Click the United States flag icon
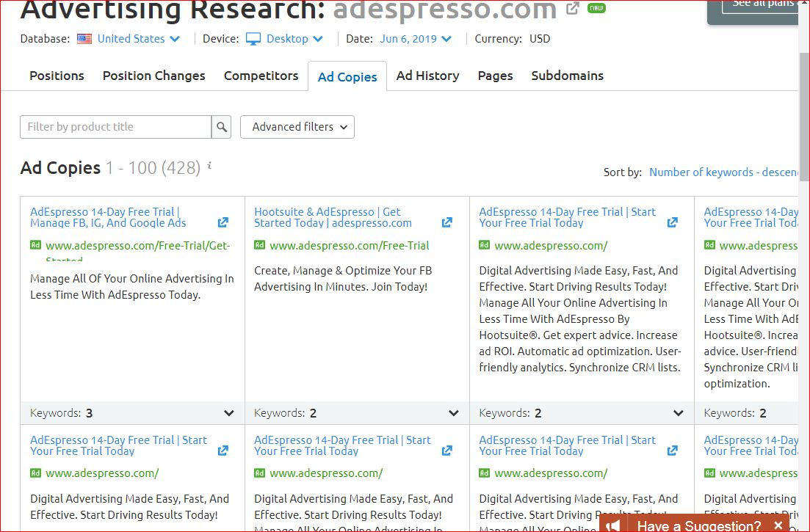This screenshot has width=810, height=532. coord(84,39)
